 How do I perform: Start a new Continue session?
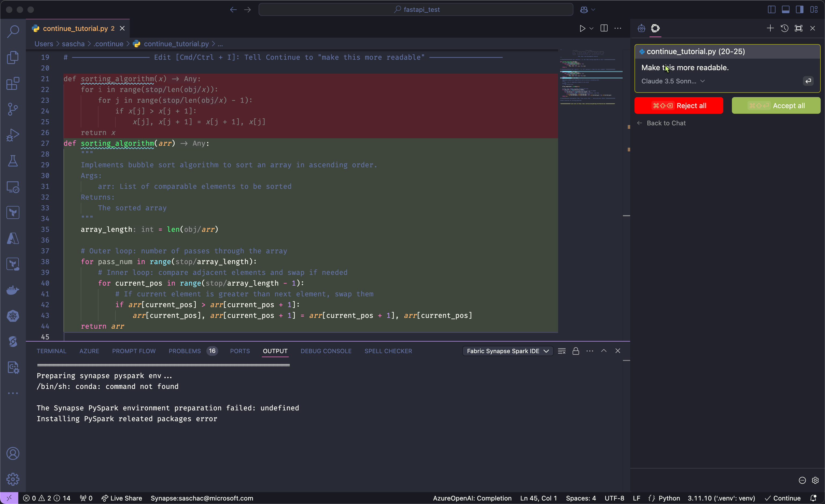pos(770,28)
